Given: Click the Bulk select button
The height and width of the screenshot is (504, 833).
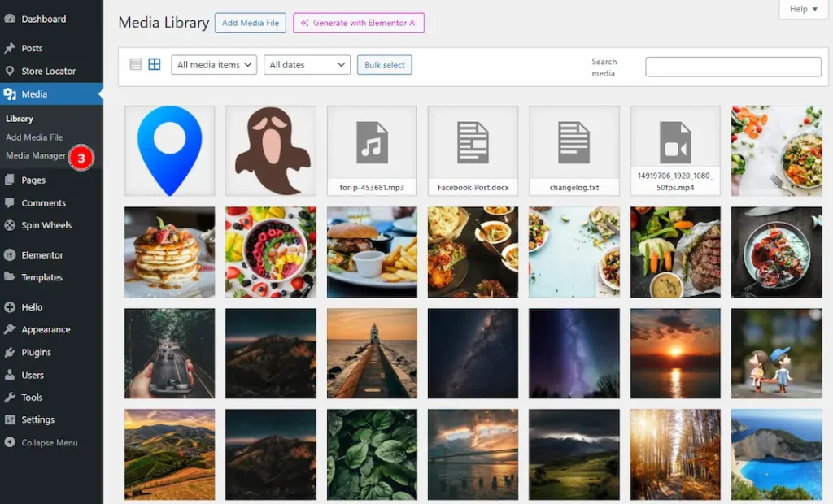Looking at the screenshot, I should [x=384, y=65].
